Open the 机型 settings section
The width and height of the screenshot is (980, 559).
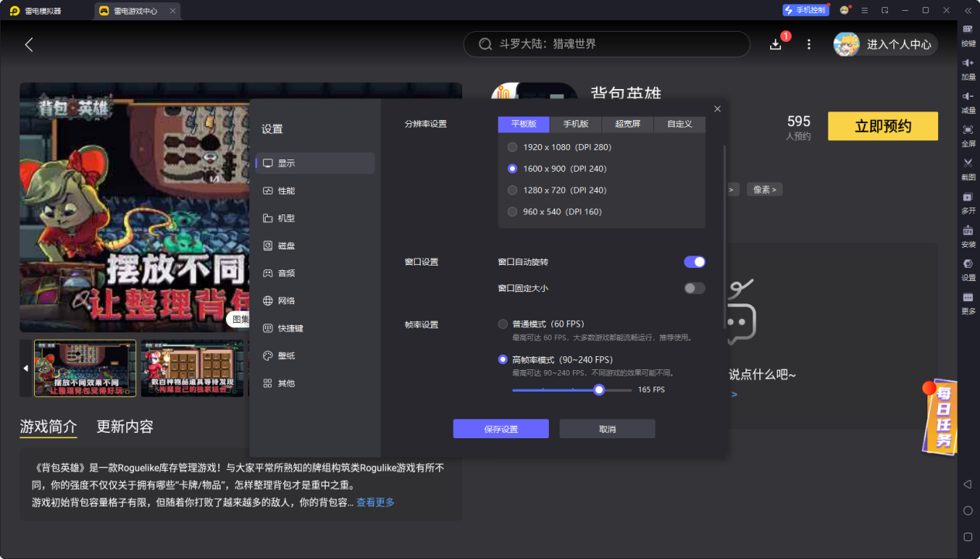point(315,218)
